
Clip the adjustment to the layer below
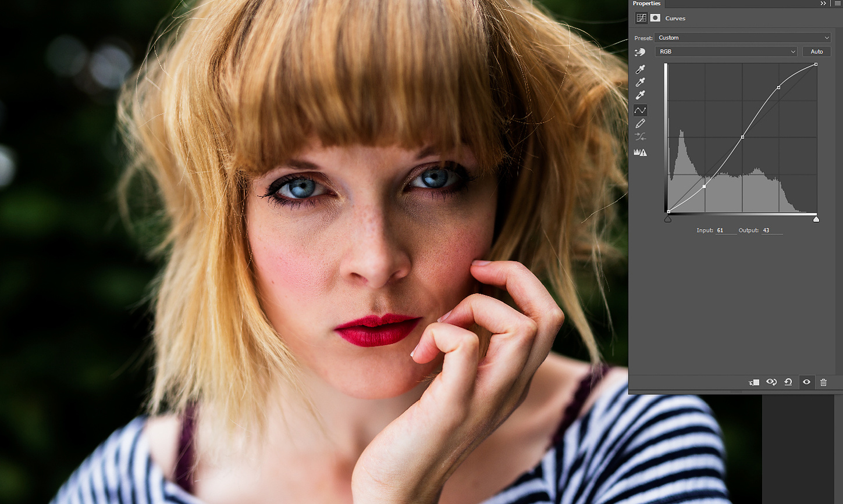pyautogui.click(x=754, y=382)
